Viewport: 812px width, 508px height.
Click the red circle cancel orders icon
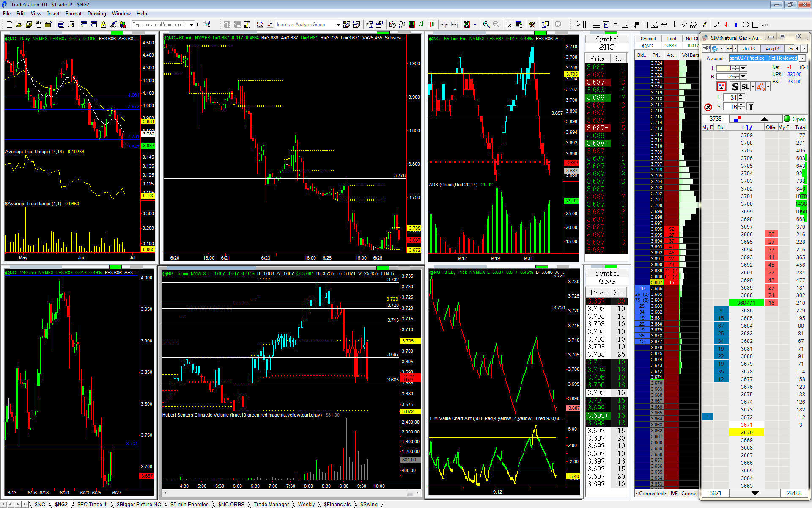click(708, 107)
